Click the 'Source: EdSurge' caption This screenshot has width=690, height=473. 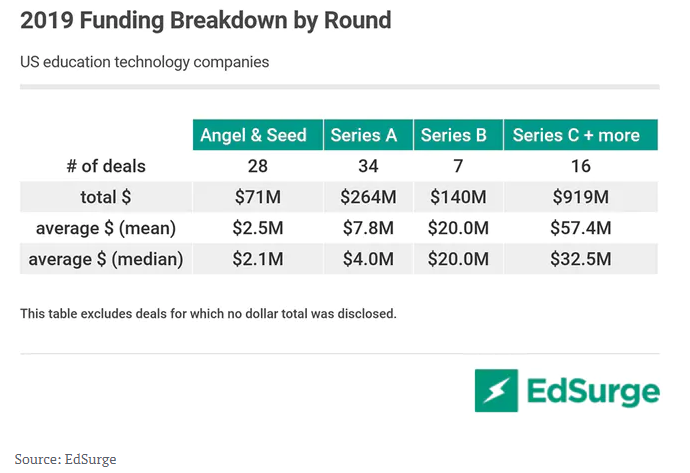(65, 459)
